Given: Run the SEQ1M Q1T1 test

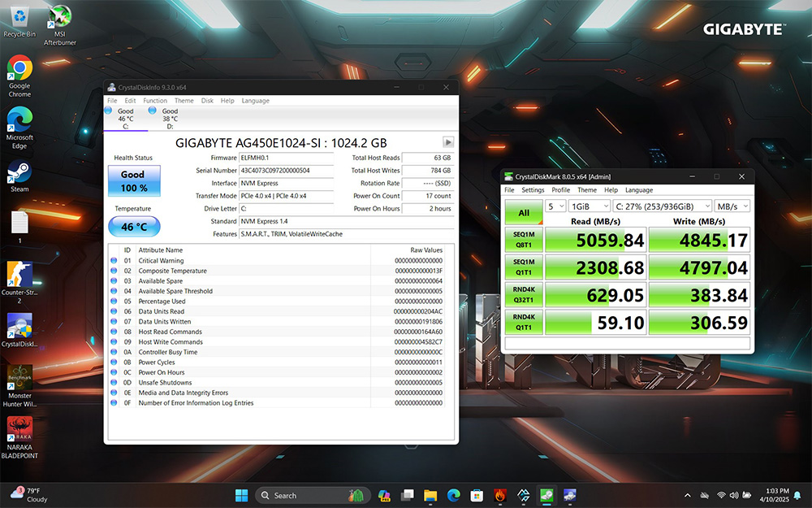Looking at the screenshot, I should point(524,267).
